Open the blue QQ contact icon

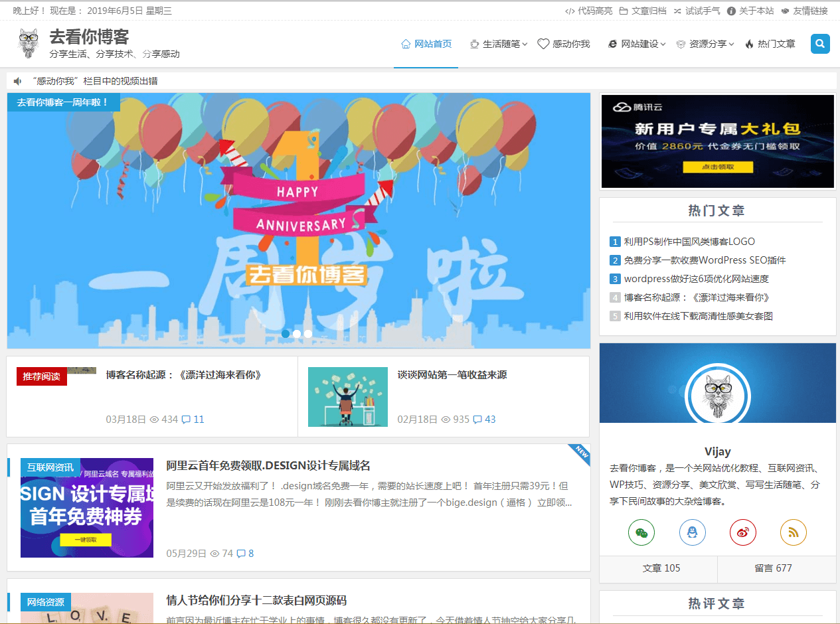(x=692, y=532)
